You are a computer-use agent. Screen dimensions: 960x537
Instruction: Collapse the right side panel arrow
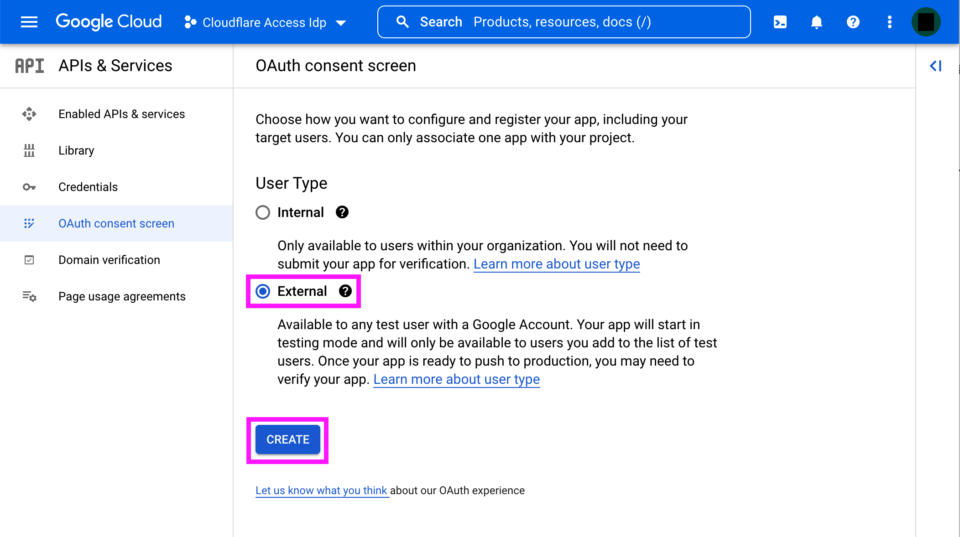point(935,66)
